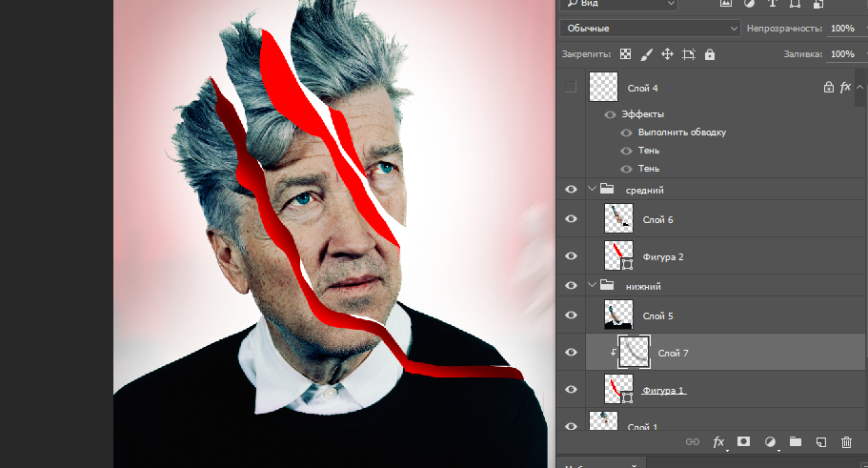Create new fill or adjustment layer
868x468 pixels.
pyautogui.click(x=770, y=442)
